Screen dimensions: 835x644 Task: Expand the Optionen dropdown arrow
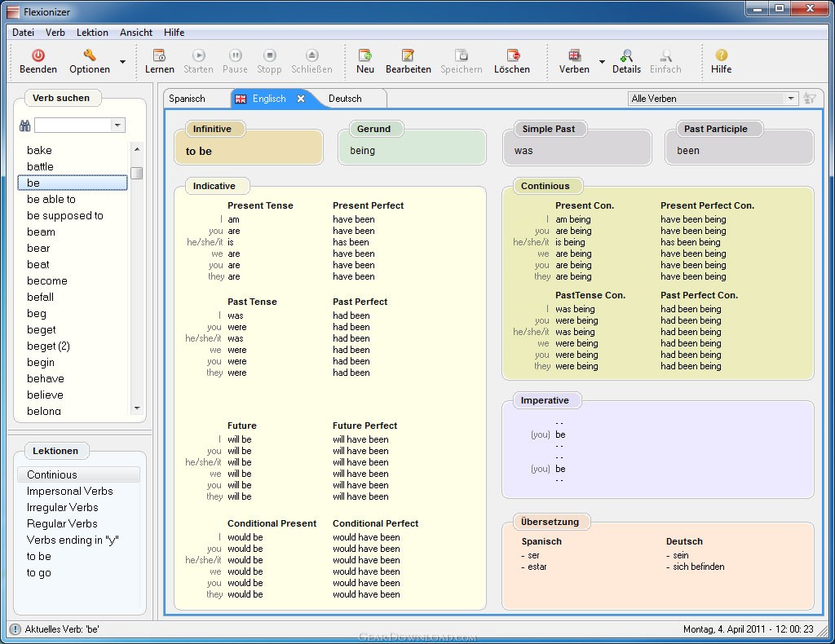[x=122, y=62]
